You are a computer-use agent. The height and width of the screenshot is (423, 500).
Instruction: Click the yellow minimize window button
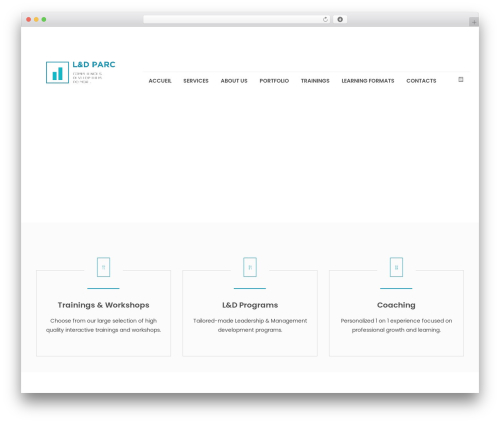click(x=36, y=20)
